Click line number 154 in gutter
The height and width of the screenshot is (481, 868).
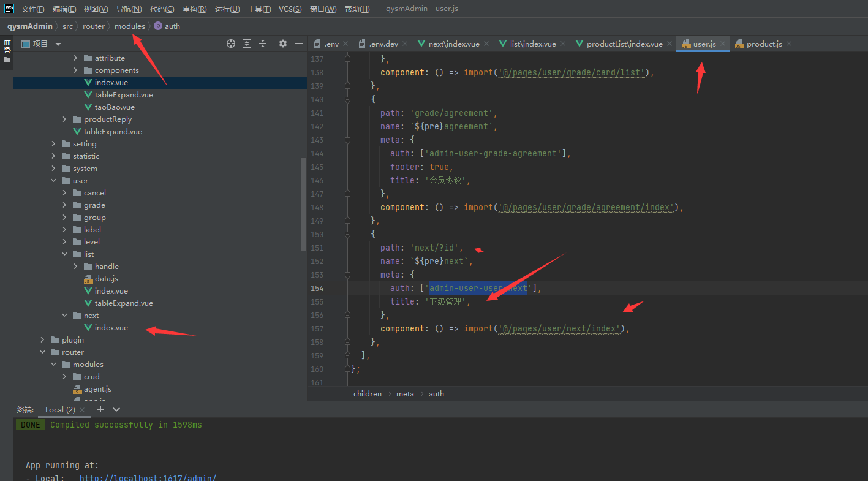click(x=317, y=288)
